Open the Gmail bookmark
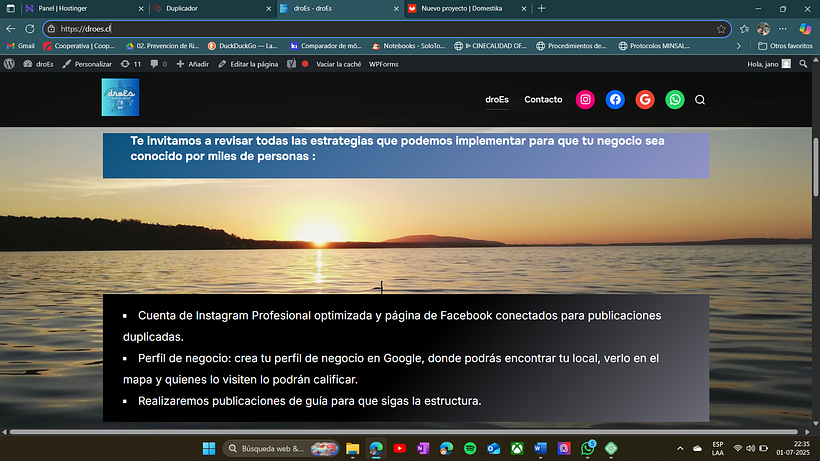This screenshot has height=461, width=820. click(21, 46)
